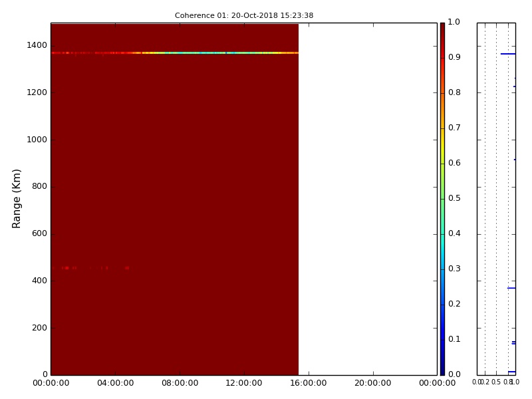Click the 1000 range tick label
Image resolution: width=532 pixels, height=399 pixels.
point(37,140)
